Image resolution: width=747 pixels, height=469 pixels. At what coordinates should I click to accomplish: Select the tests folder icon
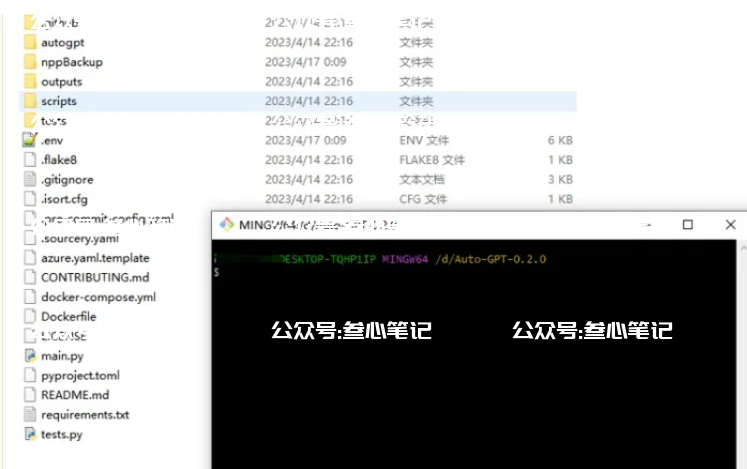pos(30,120)
